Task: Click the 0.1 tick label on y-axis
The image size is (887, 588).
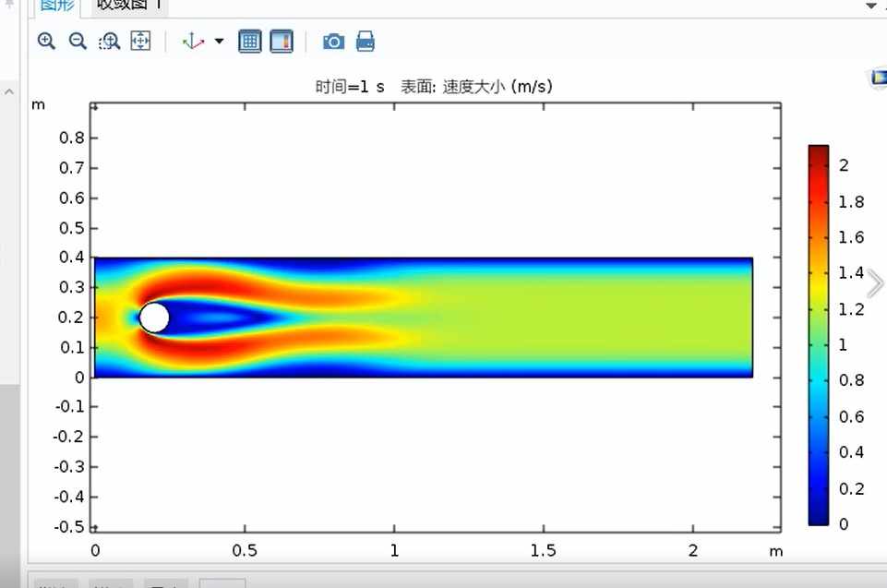Action: pos(72,347)
